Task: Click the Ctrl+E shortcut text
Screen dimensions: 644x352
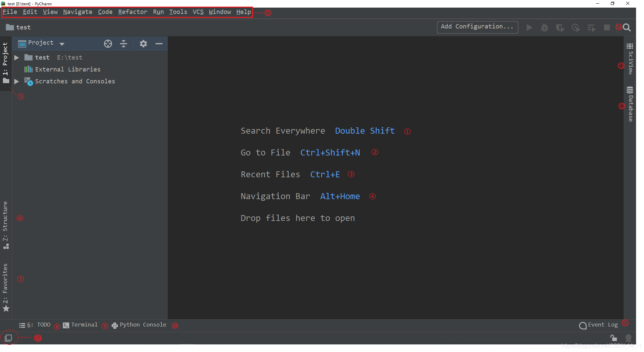Action: coord(325,174)
